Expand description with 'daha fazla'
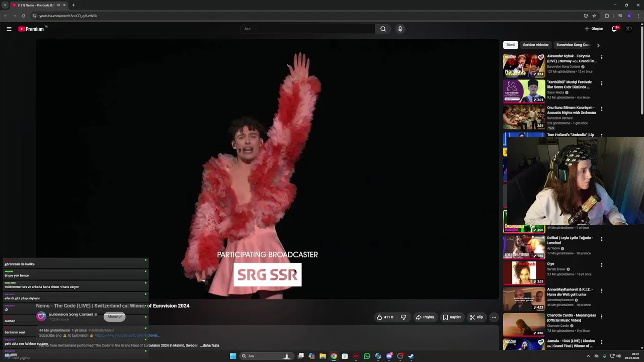 pos(210,345)
